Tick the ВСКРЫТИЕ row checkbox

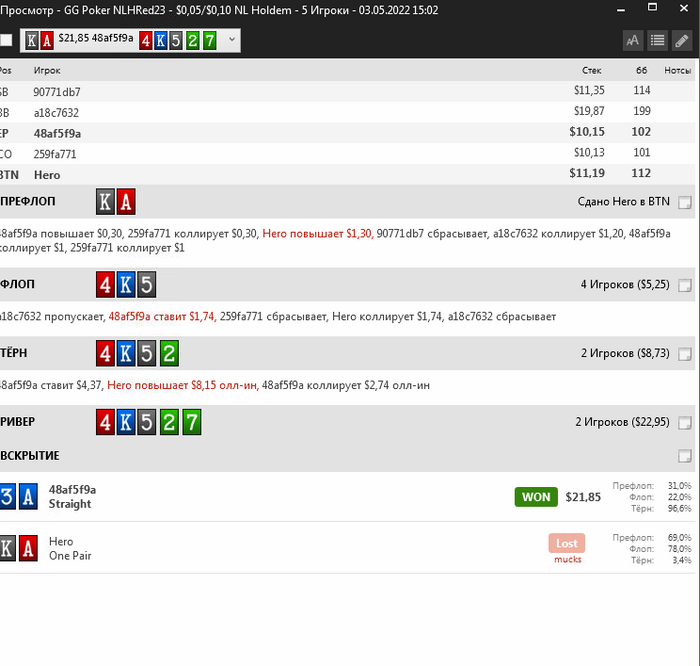pos(684,456)
